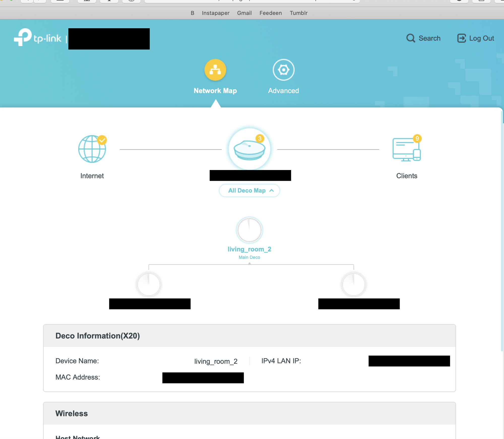The width and height of the screenshot is (504, 439).
Task: Click the living_room_2 label link
Action: point(249,249)
